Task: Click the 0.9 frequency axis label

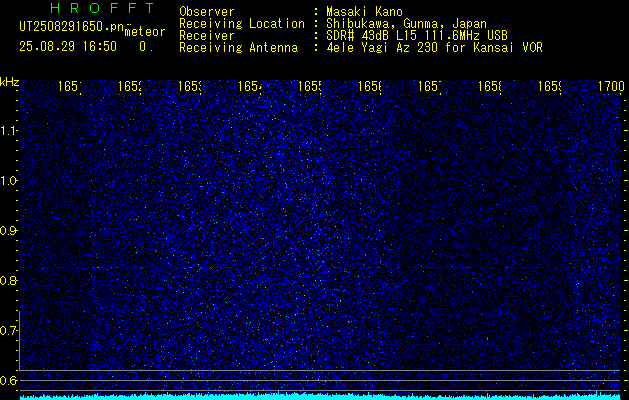Action: (x=8, y=230)
